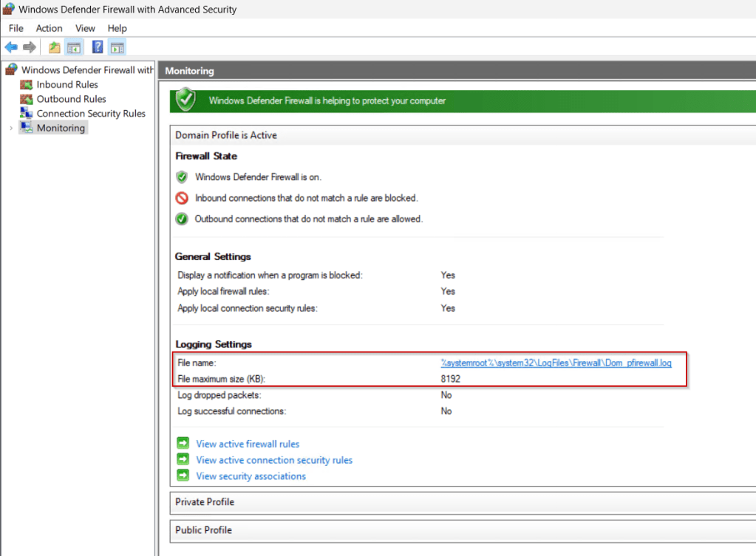Open the Action menu

tap(50, 28)
